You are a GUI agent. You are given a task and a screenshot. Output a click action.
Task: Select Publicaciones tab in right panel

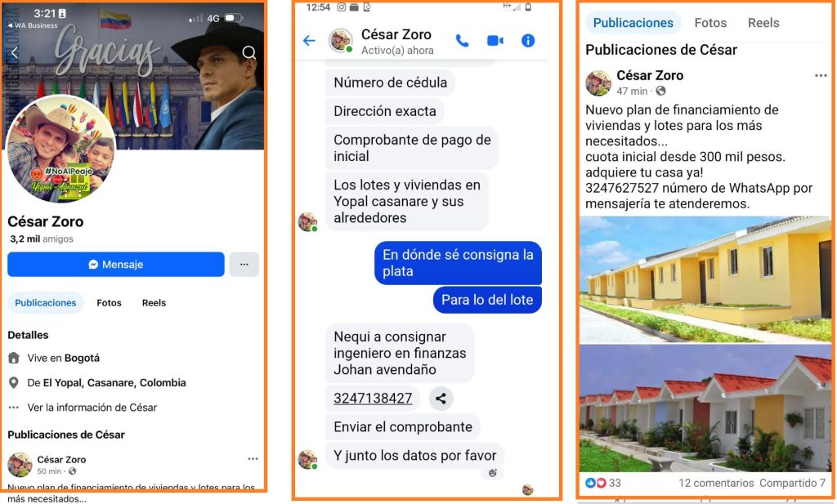tap(633, 23)
